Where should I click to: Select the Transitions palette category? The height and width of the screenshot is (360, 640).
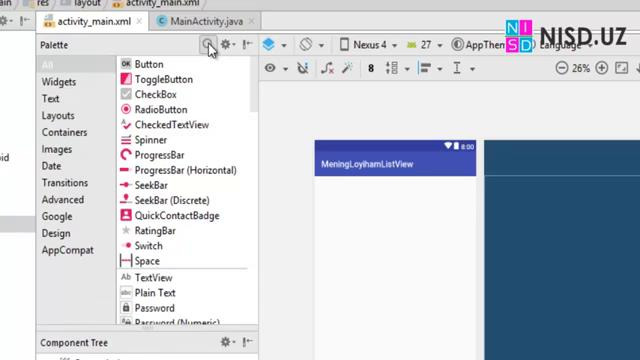pyautogui.click(x=76, y=183)
